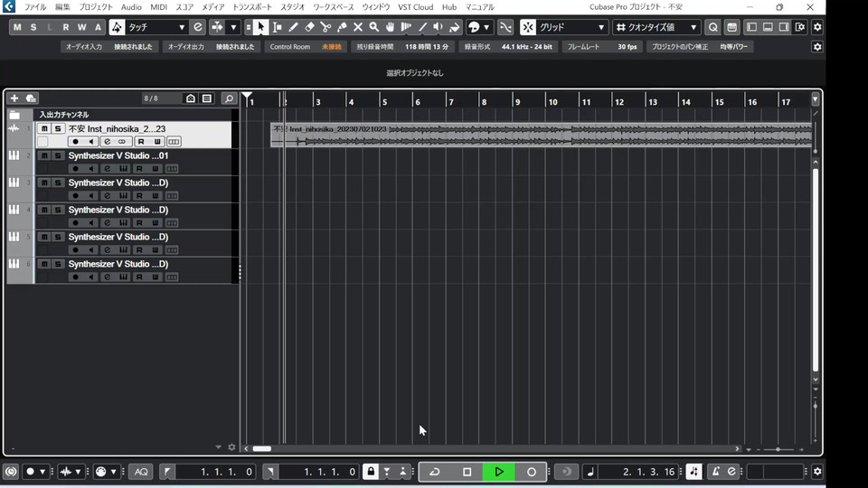Open the Audio menu
Screen dimensions: 868x488
pyautogui.click(x=131, y=7)
